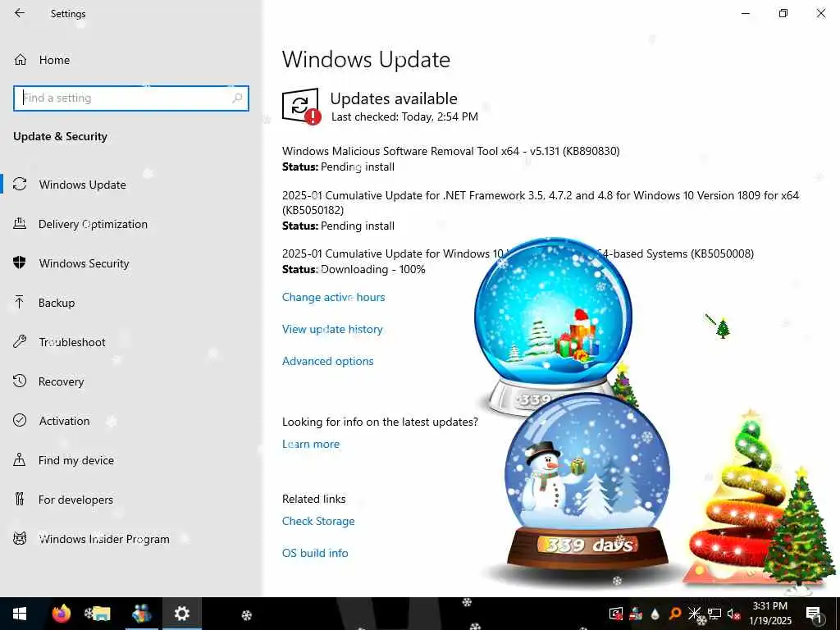The image size is (840, 630).
Task: Click the 'Related links' heading
Action: (x=314, y=499)
